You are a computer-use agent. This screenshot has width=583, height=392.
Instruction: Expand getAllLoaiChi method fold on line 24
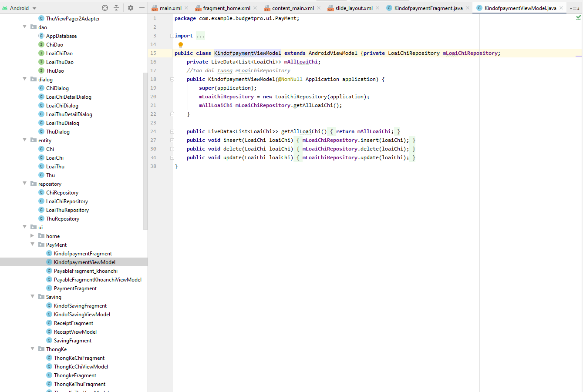click(x=172, y=131)
